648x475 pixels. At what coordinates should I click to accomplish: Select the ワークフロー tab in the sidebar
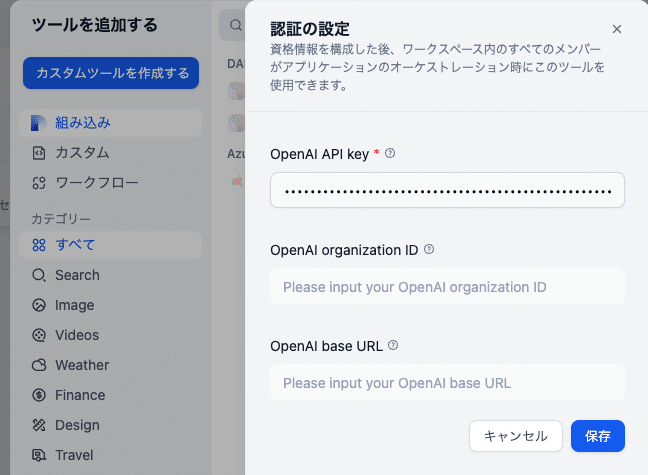(110, 183)
